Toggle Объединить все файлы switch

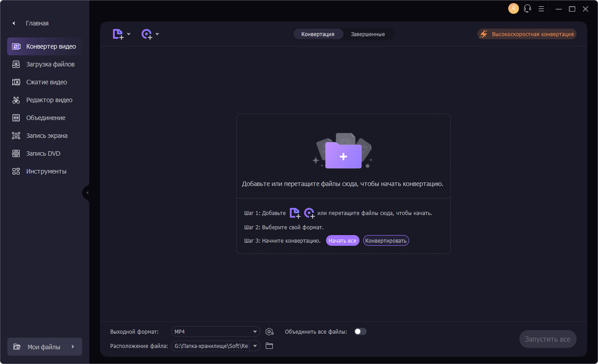click(360, 331)
